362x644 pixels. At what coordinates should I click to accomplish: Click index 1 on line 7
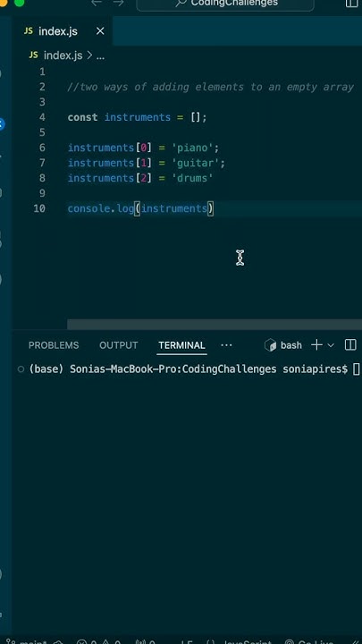tap(143, 163)
